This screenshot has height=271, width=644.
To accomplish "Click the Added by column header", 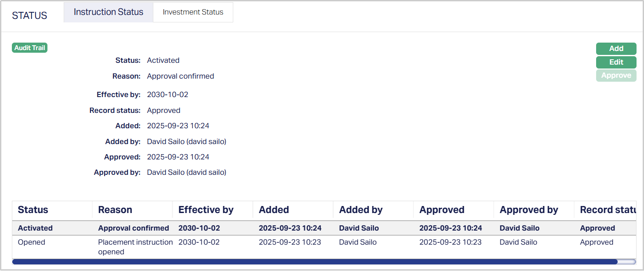I will tap(361, 210).
